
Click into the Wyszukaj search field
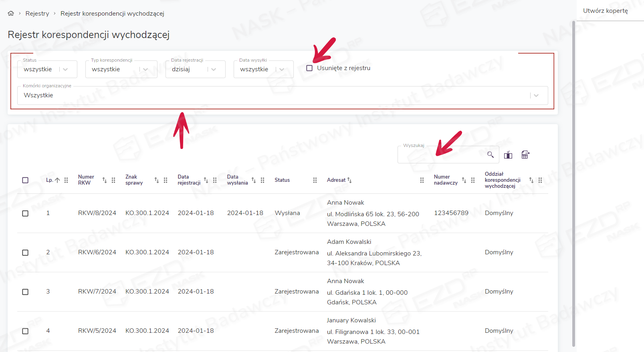[441, 155]
